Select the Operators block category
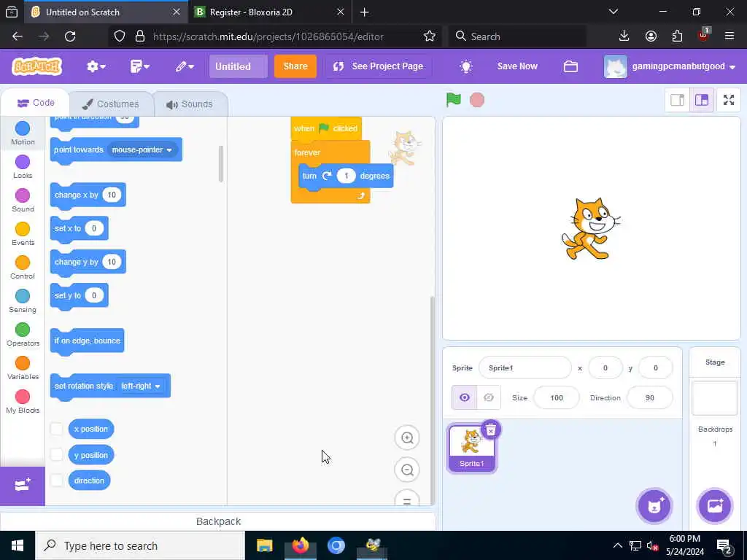Image resolution: width=747 pixels, height=560 pixels. (23, 334)
